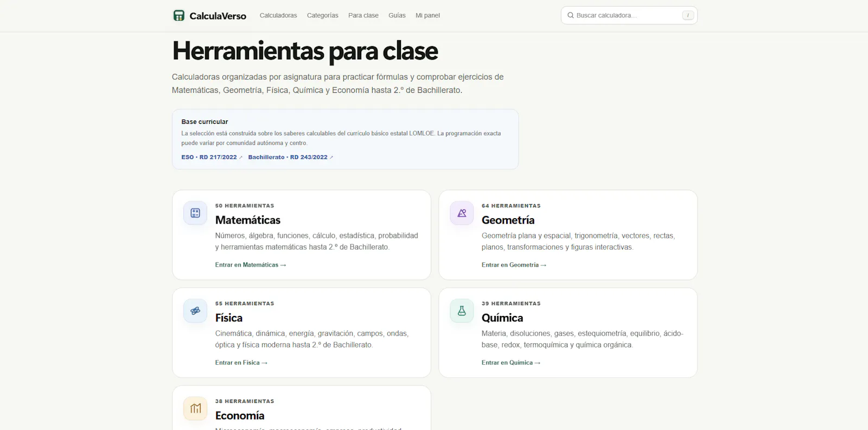Follow the Entrar en Física link
The image size is (868, 430).
(x=241, y=363)
